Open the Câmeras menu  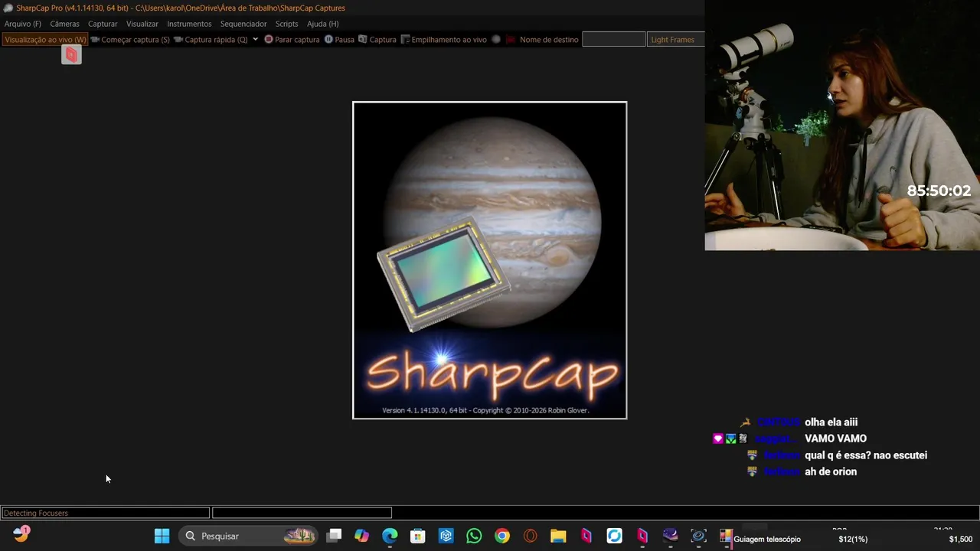click(64, 24)
